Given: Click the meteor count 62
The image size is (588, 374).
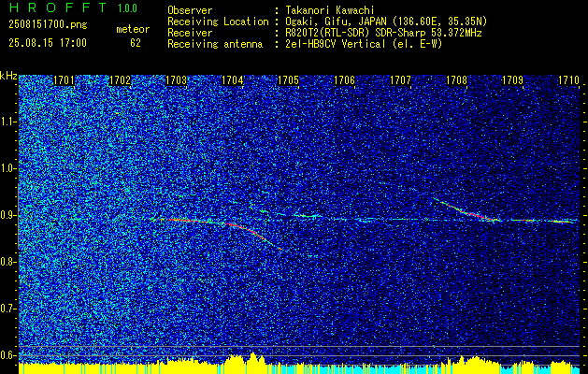Looking at the screenshot, I should coord(136,43).
